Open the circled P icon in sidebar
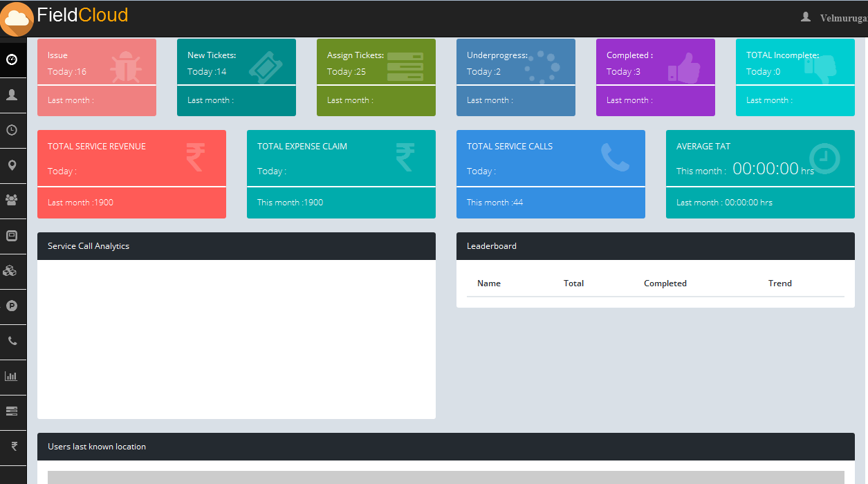The height and width of the screenshot is (484, 868). (12, 306)
